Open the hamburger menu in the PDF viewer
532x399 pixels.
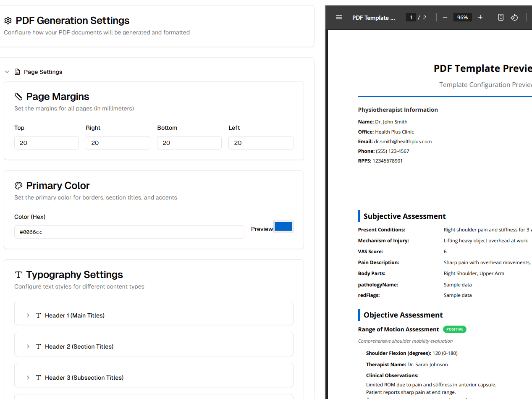point(338,17)
